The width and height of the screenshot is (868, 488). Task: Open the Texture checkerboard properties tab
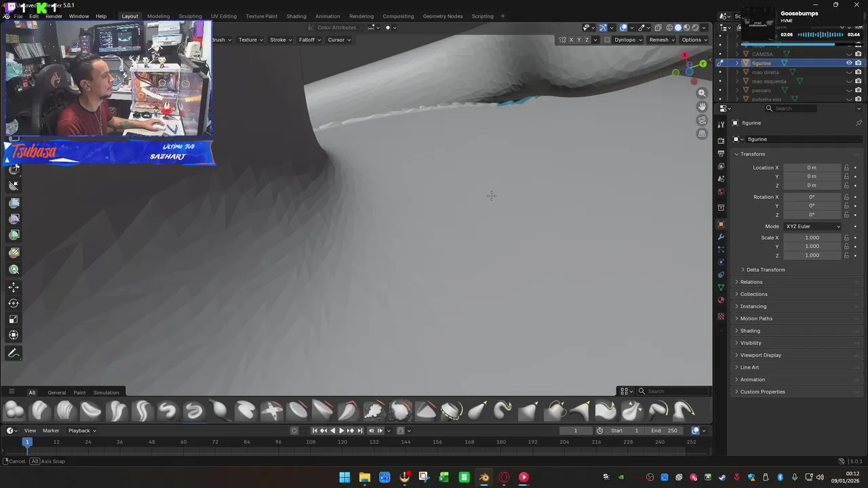(x=721, y=316)
